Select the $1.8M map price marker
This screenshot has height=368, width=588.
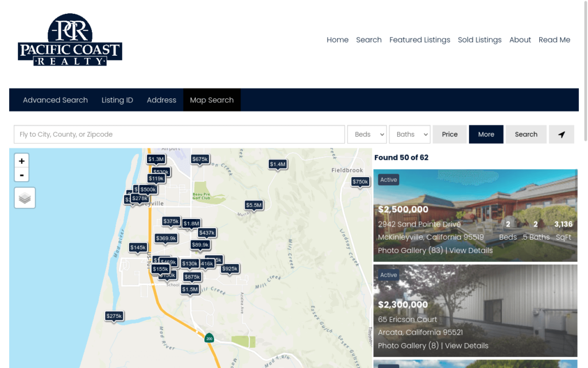point(191,224)
